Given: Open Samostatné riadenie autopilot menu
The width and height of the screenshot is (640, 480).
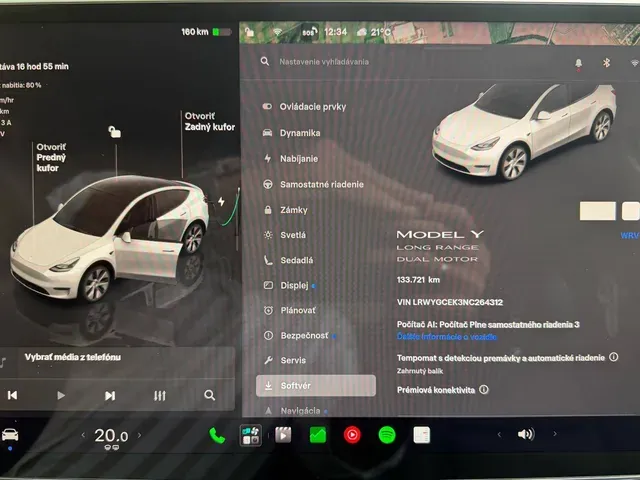Looking at the screenshot, I should click(x=313, y=184).
